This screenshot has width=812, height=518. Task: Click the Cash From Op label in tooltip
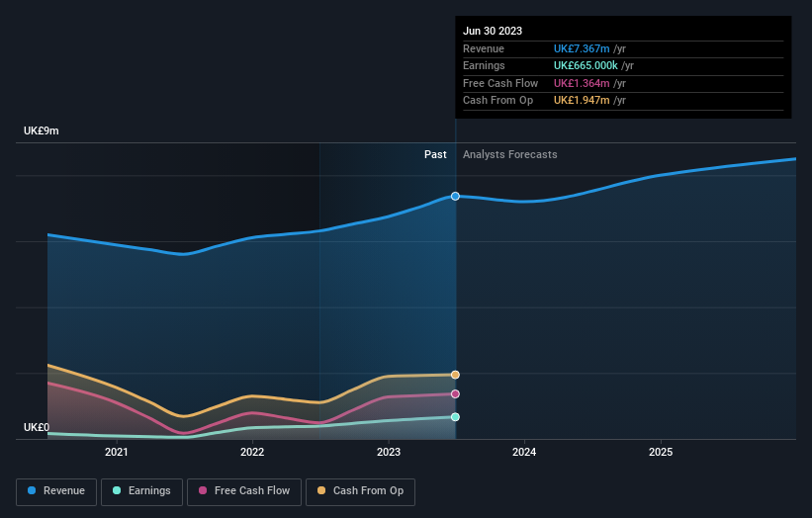coord(497,101)
